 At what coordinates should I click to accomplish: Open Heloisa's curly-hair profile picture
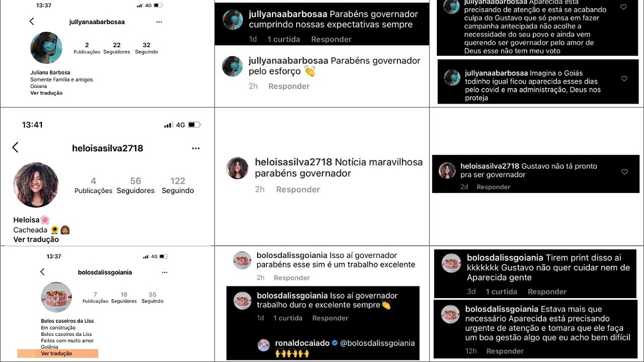pos(35,185)
